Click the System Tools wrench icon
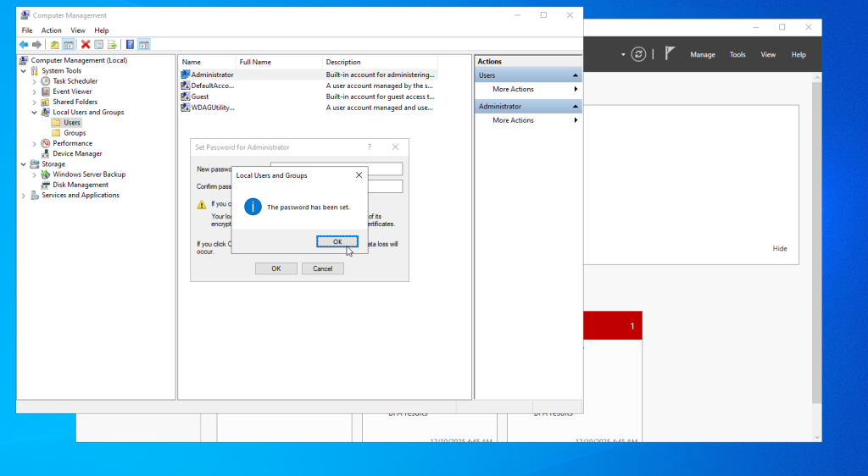The height and width of the screenshot is (476, 868). [35, 71]
